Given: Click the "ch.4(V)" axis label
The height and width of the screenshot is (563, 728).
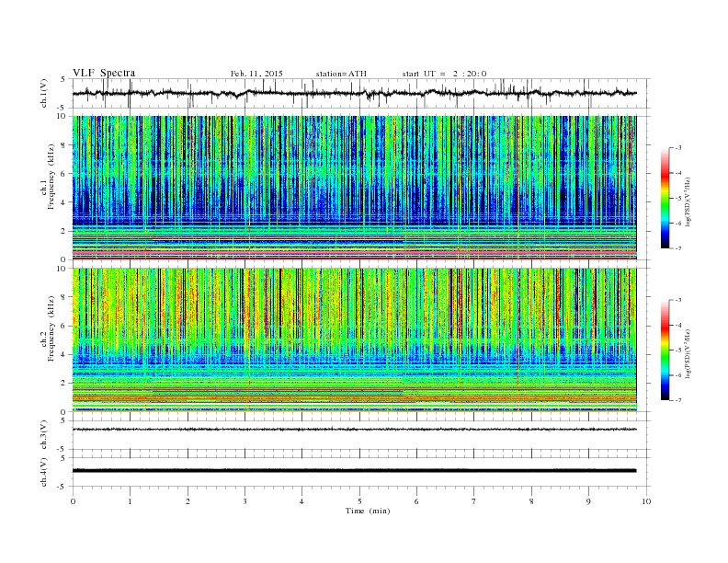Looking at the screenshot, I should (44, 472).
